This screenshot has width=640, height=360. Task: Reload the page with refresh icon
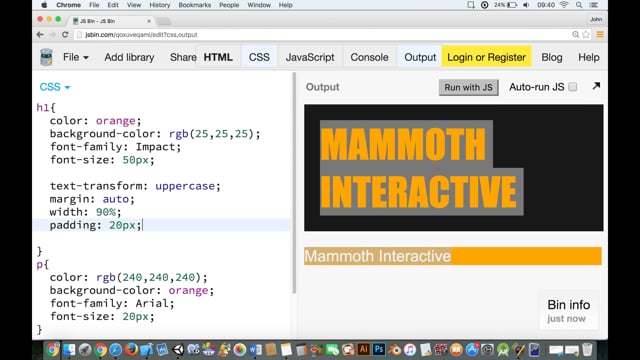coord(65,35)
